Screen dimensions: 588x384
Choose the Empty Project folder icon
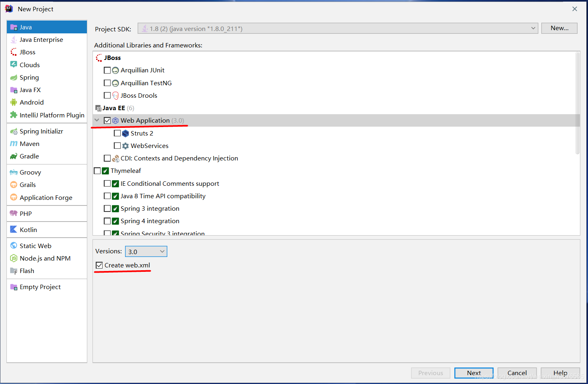click(14, 287)
